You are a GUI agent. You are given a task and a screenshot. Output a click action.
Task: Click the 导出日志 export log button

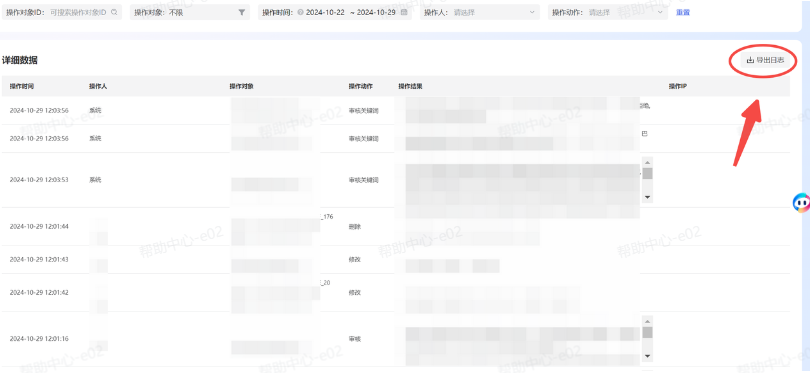[765, 60]
